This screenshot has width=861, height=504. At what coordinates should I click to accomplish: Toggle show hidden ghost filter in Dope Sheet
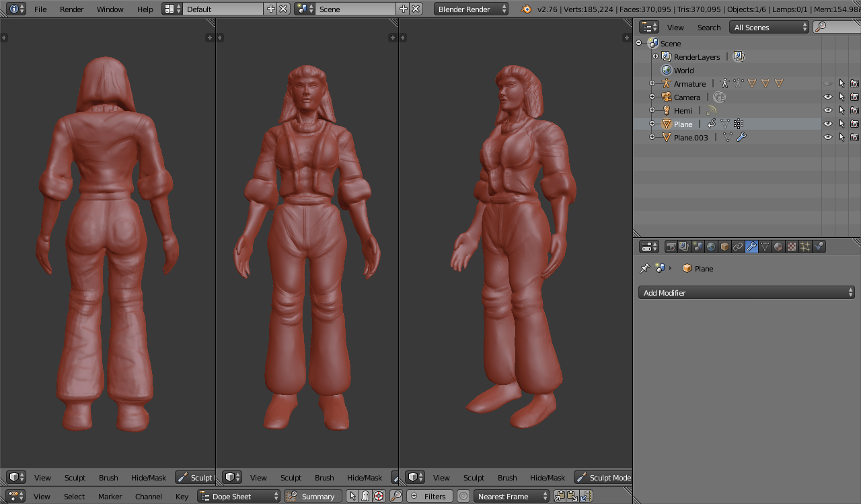pos(365,496)
